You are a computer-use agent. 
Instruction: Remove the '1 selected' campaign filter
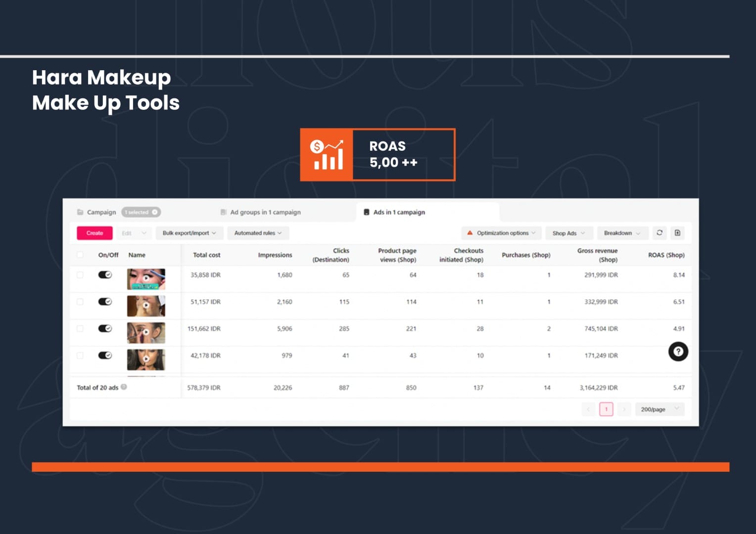pyautogui.click(x=155, y=212)
